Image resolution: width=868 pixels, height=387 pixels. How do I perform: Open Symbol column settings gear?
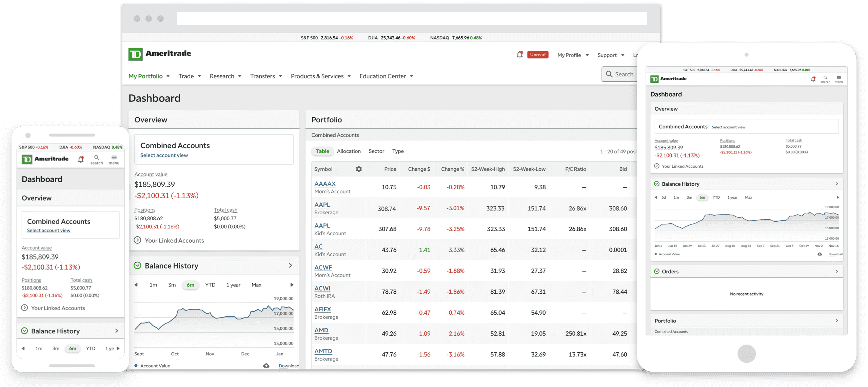pyautogui.click(x=359, y=169)
